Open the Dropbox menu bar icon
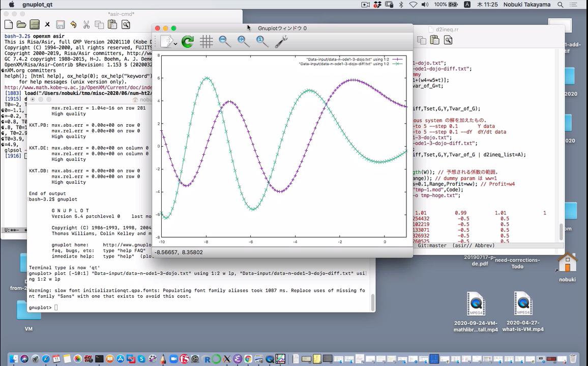Viewport: 588px width, 366px height. point(377,5)
